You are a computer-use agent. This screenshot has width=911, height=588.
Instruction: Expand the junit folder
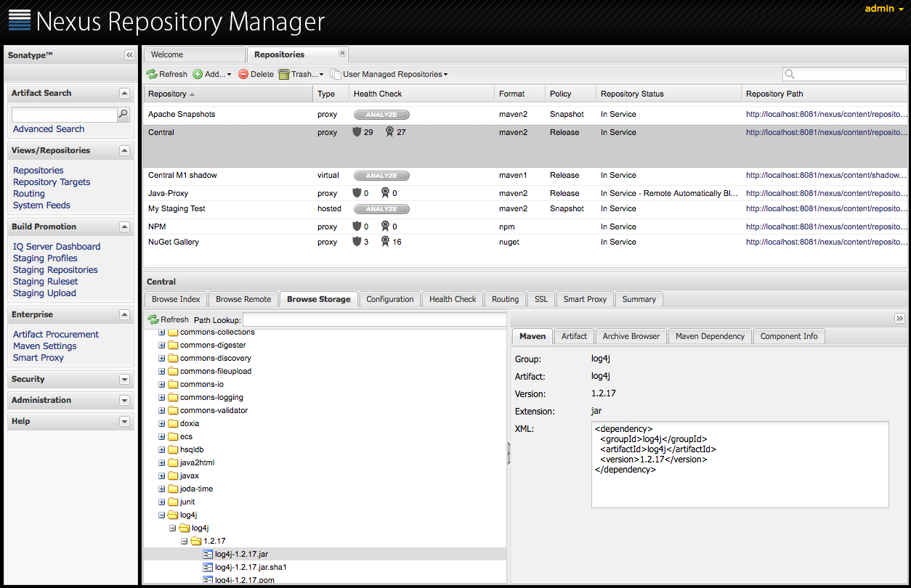coord(162,502)
